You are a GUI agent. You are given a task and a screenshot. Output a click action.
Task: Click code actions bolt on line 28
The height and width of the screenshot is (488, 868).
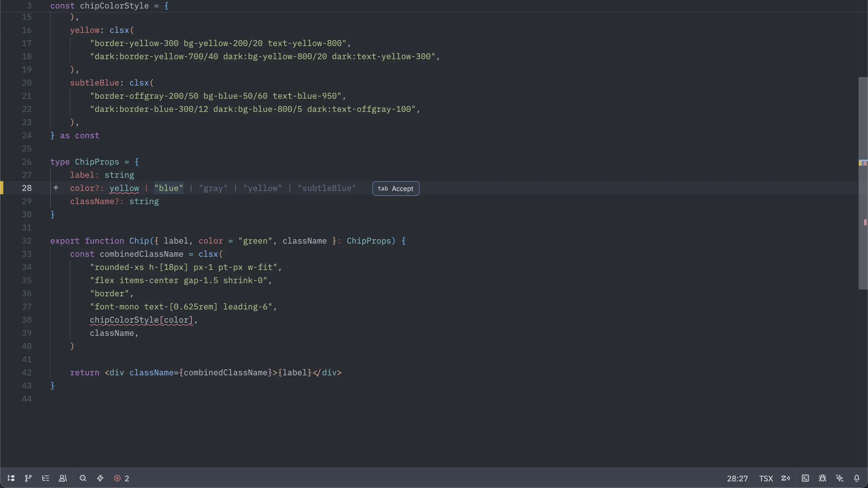(x=56, y=188)
